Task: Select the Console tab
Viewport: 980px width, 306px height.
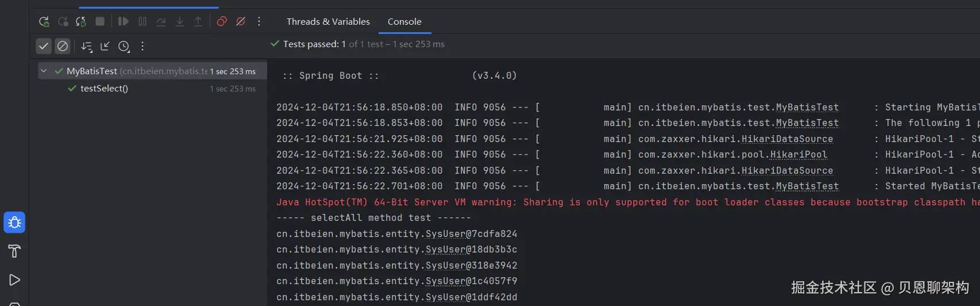Action: click(404, 21)
